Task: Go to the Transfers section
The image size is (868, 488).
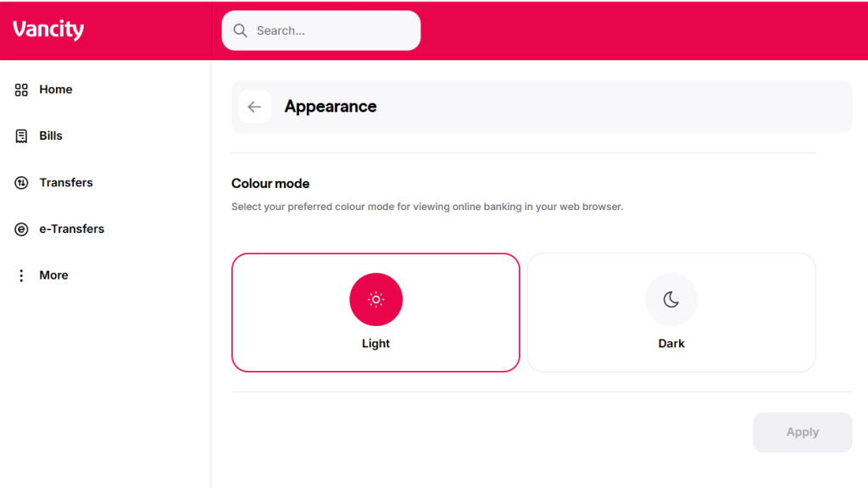Action: [66, 182]
